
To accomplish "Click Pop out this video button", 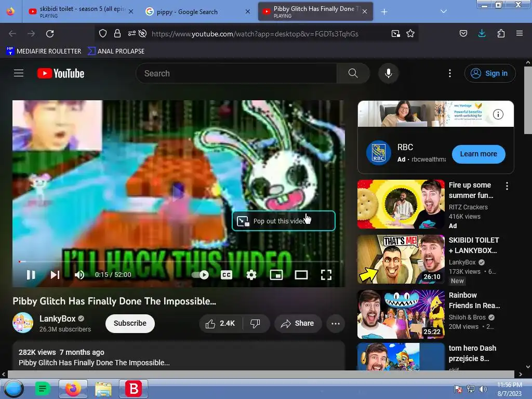I will (284, 221).
